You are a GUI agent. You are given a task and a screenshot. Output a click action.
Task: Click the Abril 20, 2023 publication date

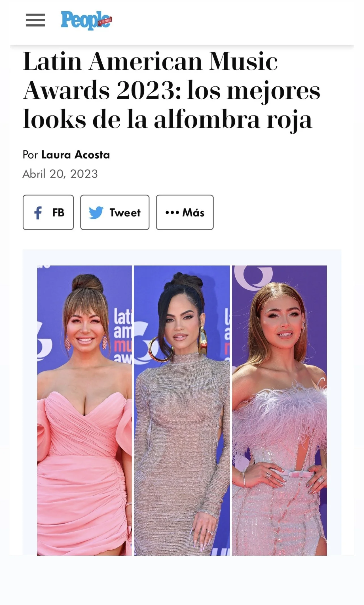pos(60,174)
